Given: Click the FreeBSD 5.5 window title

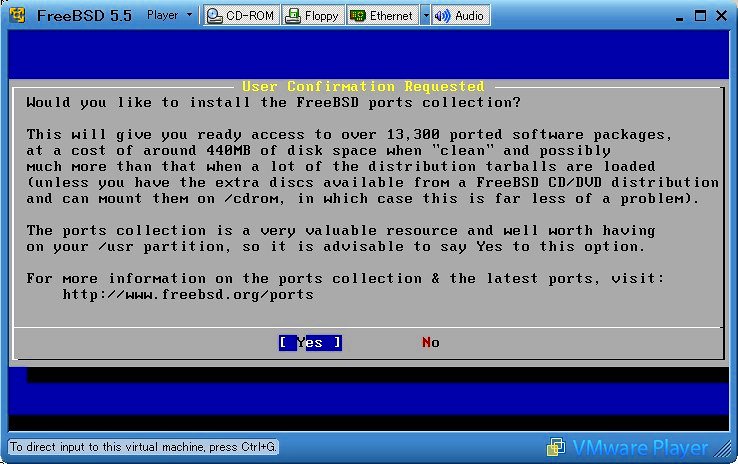Looking at the screenshot, I should [86, 16].
